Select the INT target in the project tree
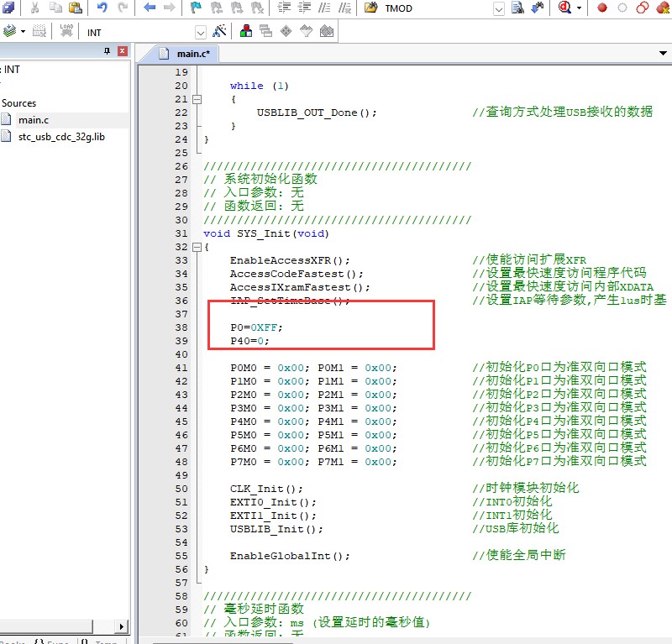 point(12,70)
